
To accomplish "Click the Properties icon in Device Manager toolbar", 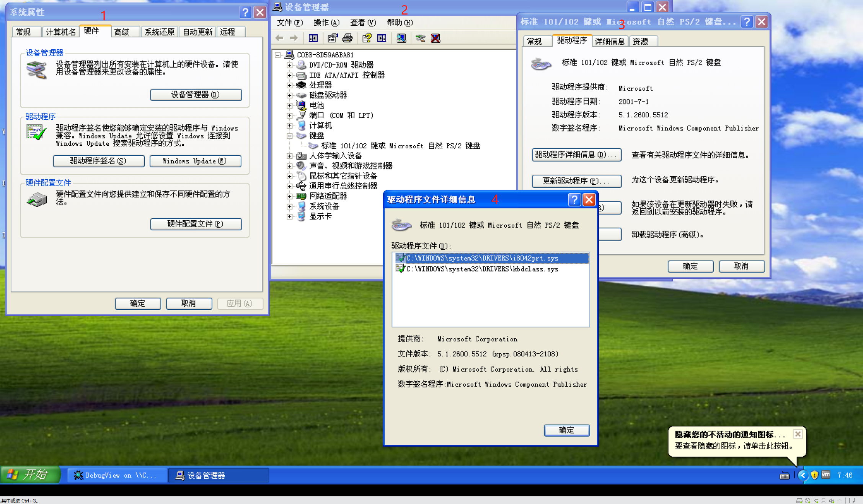I will tap(332, 38).
